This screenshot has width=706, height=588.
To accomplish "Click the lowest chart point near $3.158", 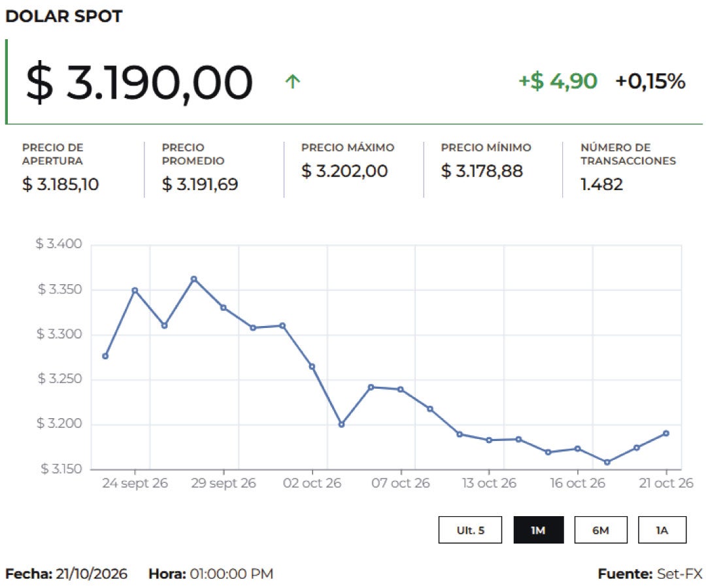I will 607,462.
